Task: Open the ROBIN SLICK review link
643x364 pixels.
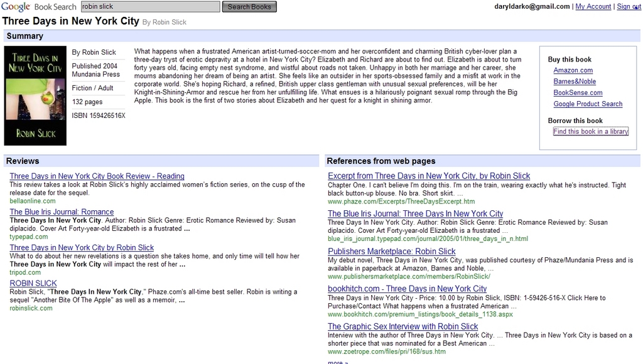Action: coord(33,283)
